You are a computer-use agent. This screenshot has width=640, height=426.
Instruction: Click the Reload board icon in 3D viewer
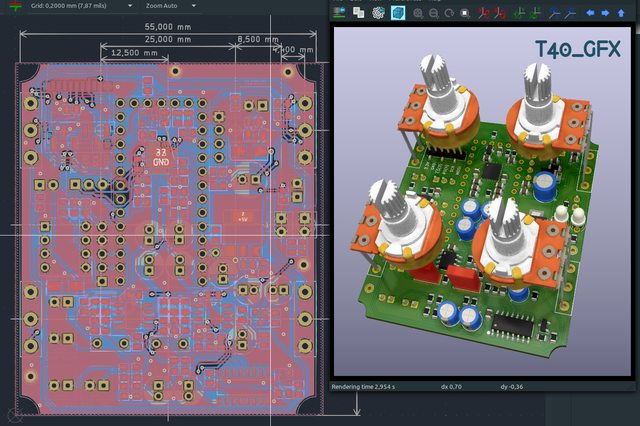pyautogui.click(x=340, y=13)
